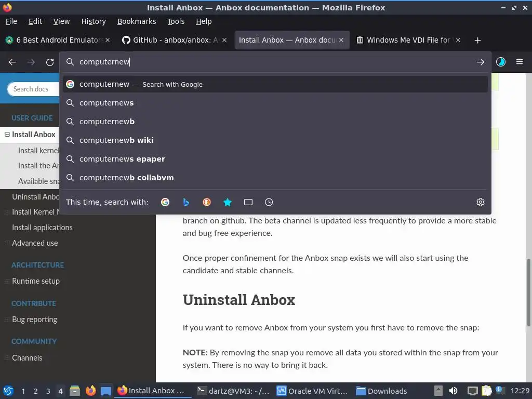The height and width of the screenshot is (399, 532).
Task: Select the 'computernews epaper' suggestion
Action: pyautogui.click(x=275, y=159)
